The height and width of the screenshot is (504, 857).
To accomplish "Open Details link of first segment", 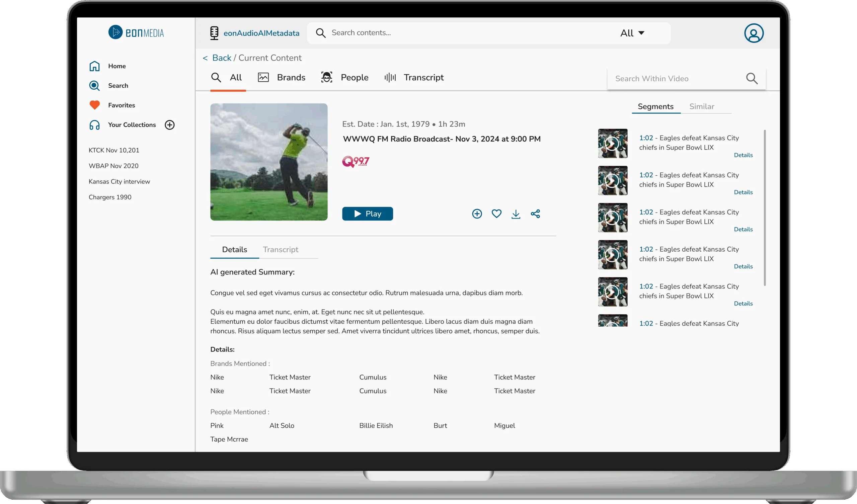I will click(x=743, y=155).
